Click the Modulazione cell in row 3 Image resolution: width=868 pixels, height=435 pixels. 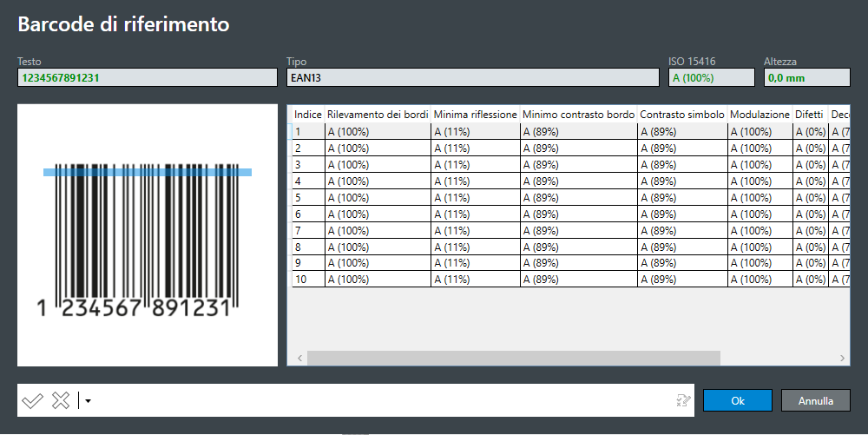pos(760,164)
